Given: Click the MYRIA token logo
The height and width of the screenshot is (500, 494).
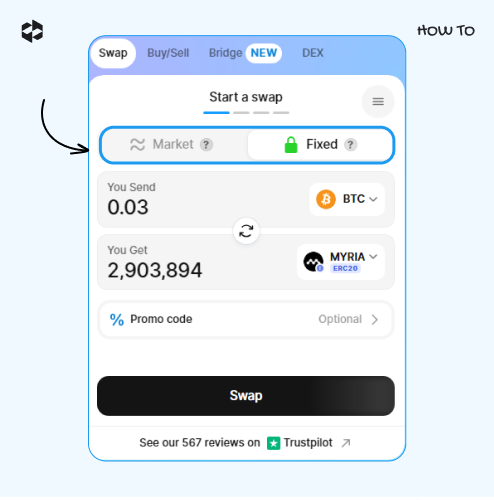Looking at the screenshot, I should coord(313,262).
